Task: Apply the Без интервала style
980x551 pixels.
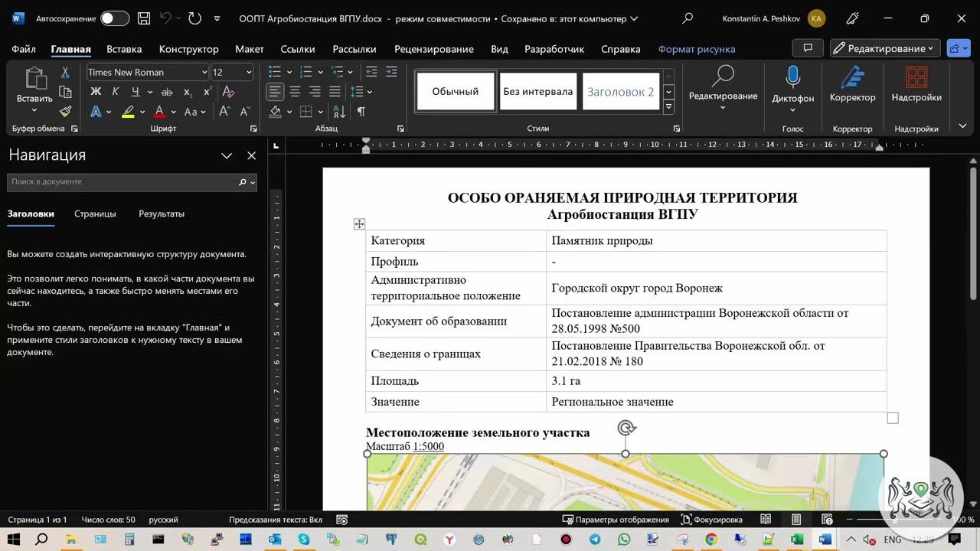Action: pos(538,92)
